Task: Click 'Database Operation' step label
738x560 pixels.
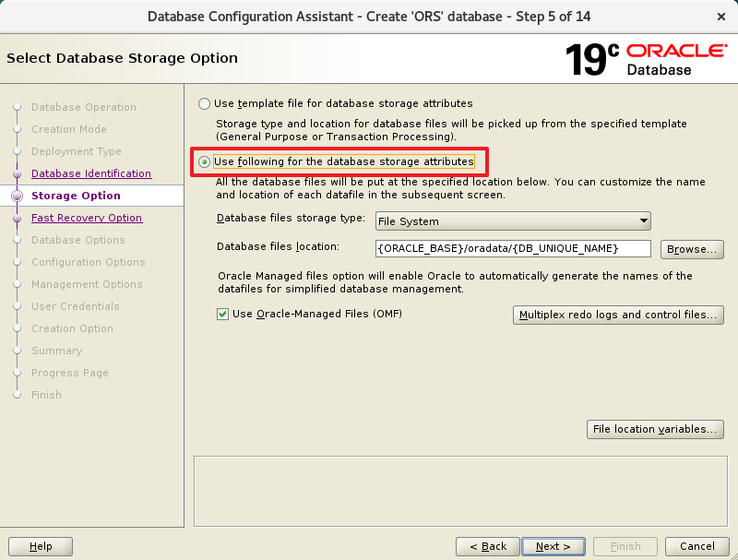Action: 84,107
